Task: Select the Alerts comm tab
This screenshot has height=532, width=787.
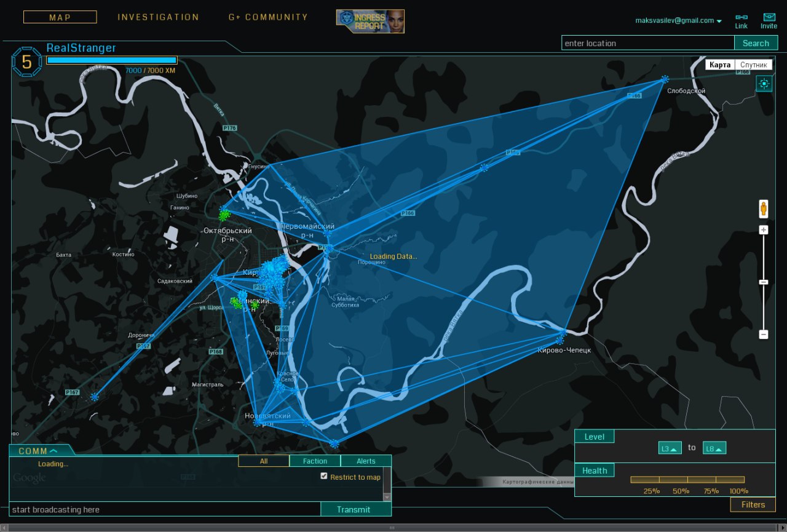Action: (366, 461)
